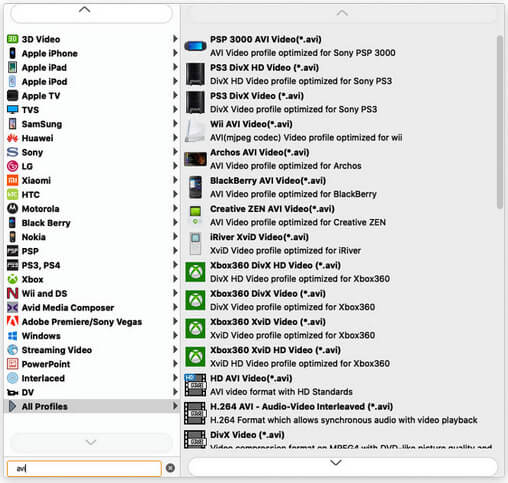This screenshot has width=508, height=483.
Task: Click the Wii console profile icon
Action: (x=195, y=131)
